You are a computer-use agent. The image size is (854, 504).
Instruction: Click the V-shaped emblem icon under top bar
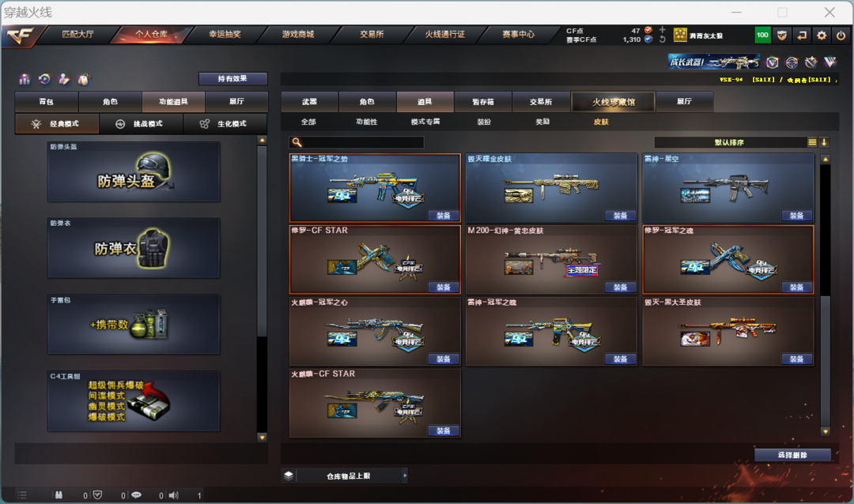[830, 62]
